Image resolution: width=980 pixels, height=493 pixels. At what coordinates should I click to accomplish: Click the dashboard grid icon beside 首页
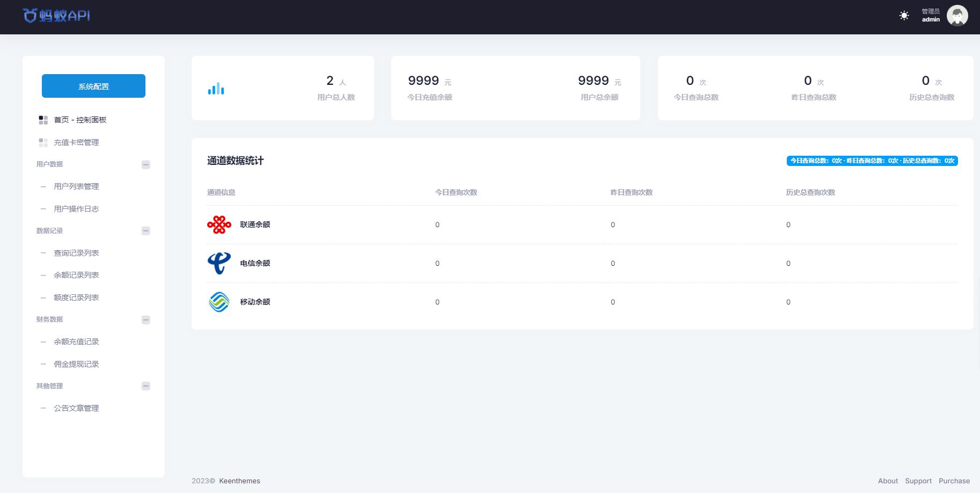[43, 120]
